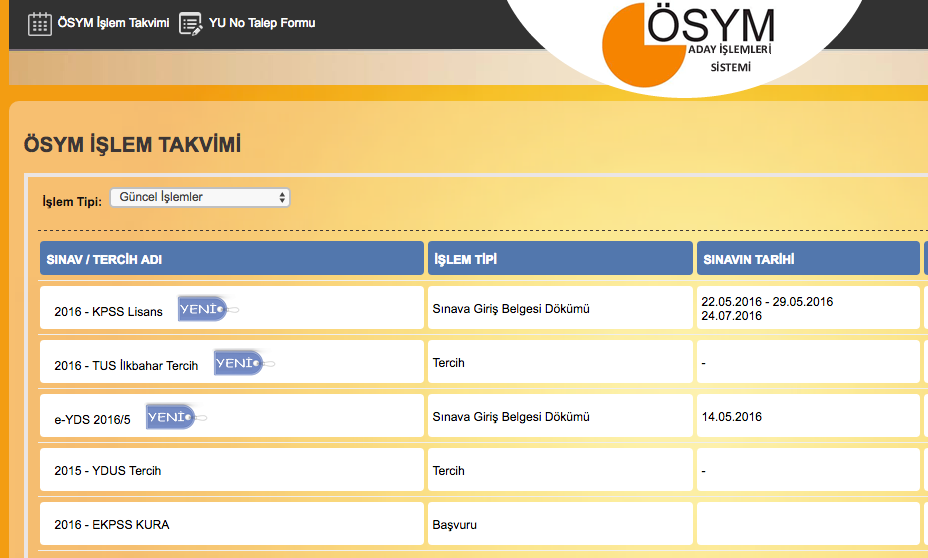Select the 2016 - TUS İlkbahar Tercih row

tap(126, 365)
